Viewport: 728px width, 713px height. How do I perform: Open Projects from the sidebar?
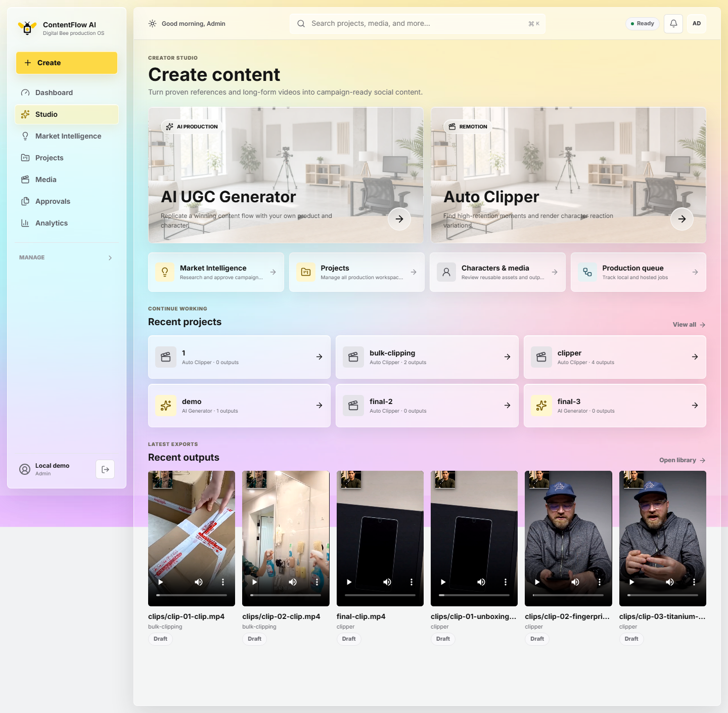(67, 158)
